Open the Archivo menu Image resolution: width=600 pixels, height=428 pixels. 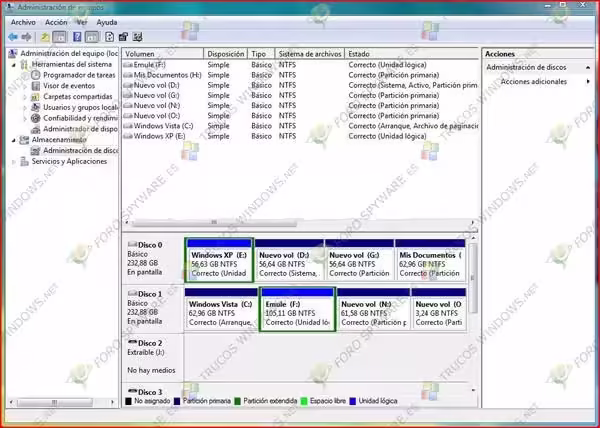(22, 21)
